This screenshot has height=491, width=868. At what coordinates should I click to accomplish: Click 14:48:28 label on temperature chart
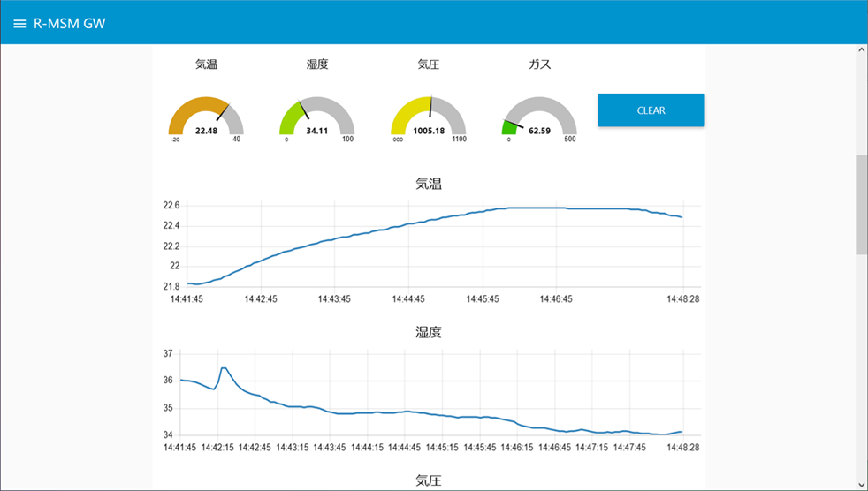[x=681, y=299]
